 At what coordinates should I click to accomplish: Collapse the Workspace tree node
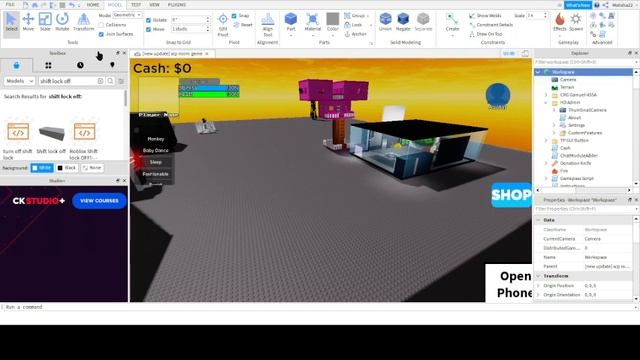point(538,72)
